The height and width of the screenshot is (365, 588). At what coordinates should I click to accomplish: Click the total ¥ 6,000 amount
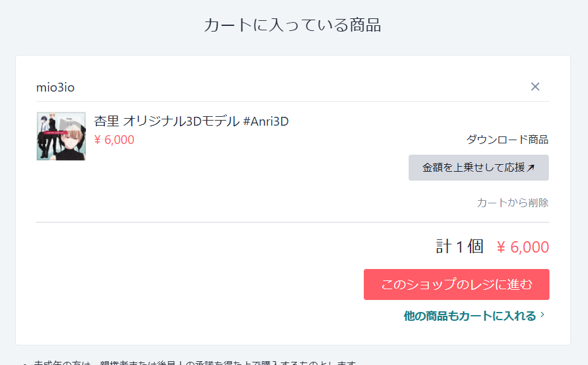pos(523,247)
